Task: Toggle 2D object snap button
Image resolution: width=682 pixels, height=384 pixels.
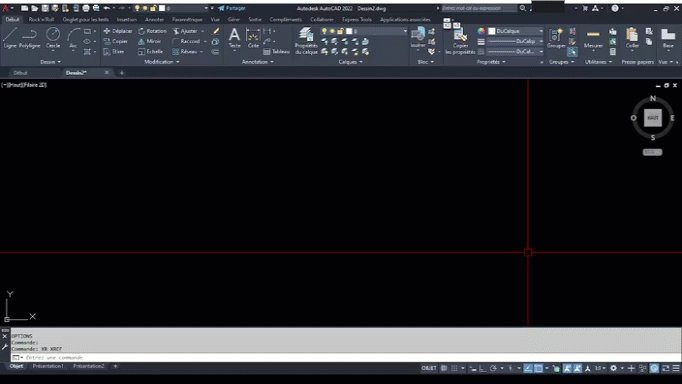Action: click(x=538, y=368)
